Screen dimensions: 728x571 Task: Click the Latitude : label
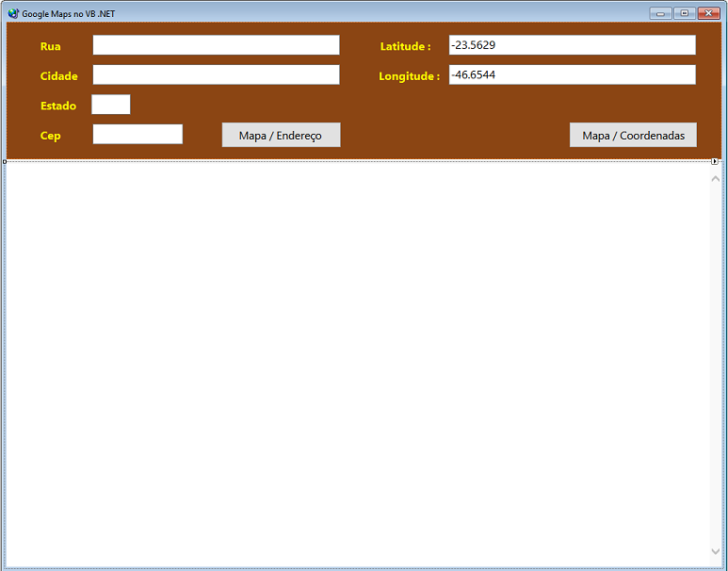coord(405,46)
